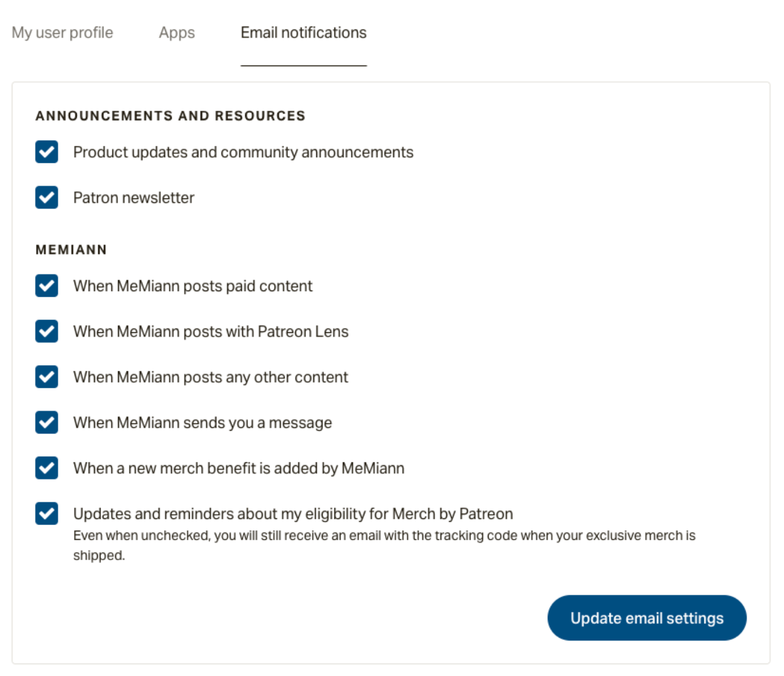
Task: Uncheck Product updates and community announcements checkbox
Action: [46, 152]
